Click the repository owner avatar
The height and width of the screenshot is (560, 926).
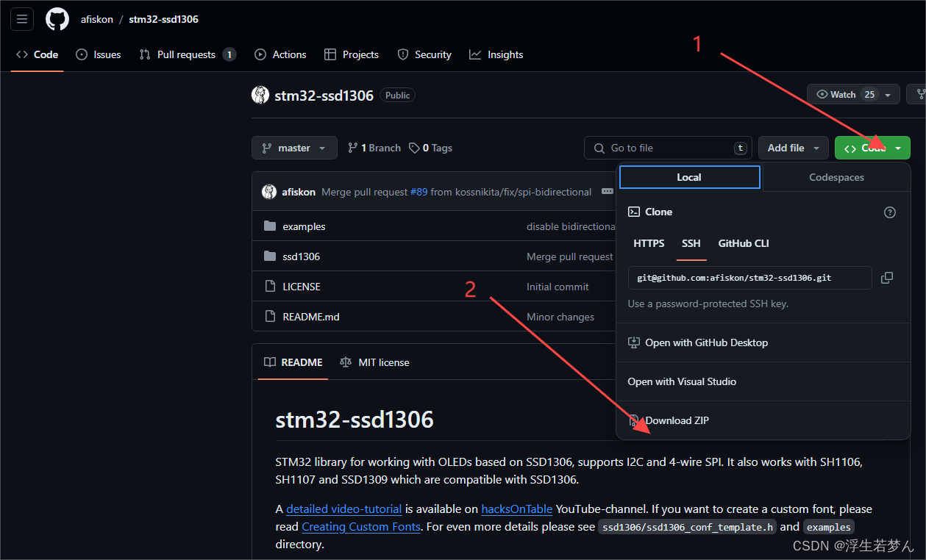(x=260, y=95)
